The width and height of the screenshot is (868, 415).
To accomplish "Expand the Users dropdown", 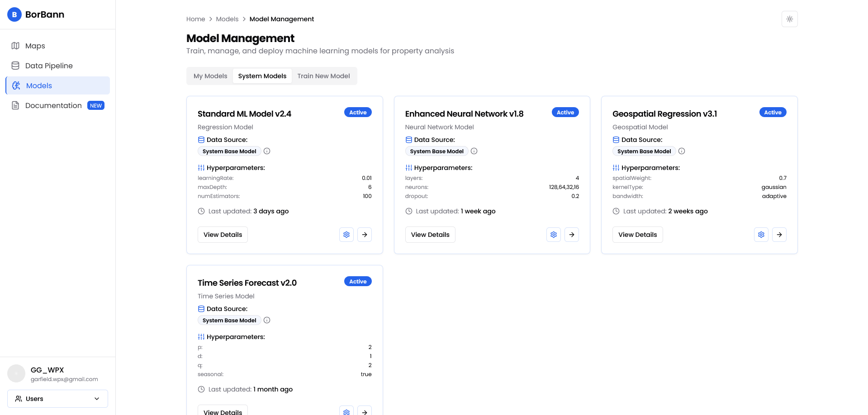I will tap(57, 399).
